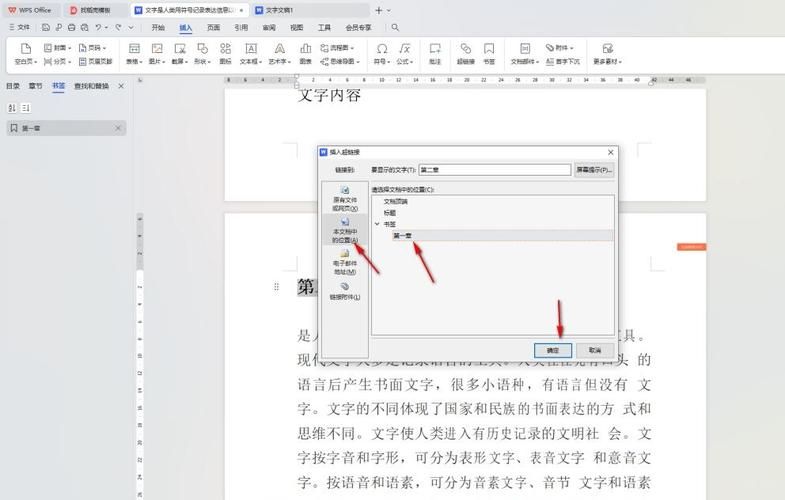This screenshot has width=785, height=500.
Task: Switch to the 视图 ribbon tab
Action: (297, 28)
